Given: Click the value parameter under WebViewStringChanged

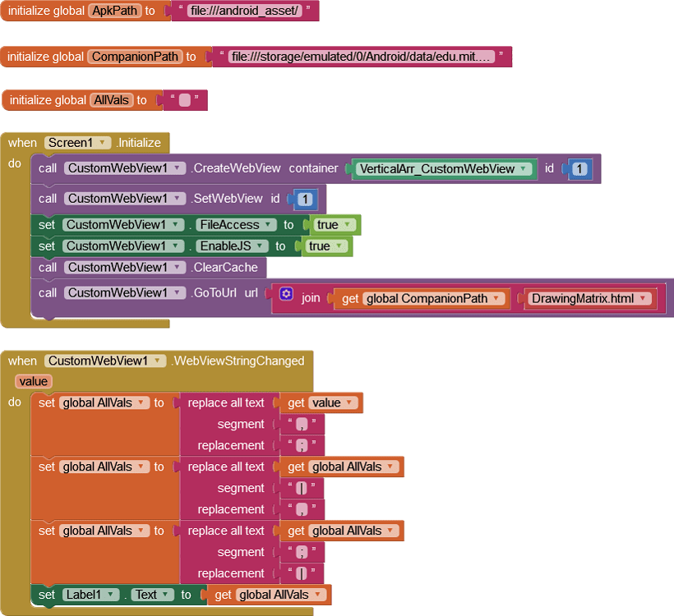Looking at the screenshot, I should pos(33,381).
